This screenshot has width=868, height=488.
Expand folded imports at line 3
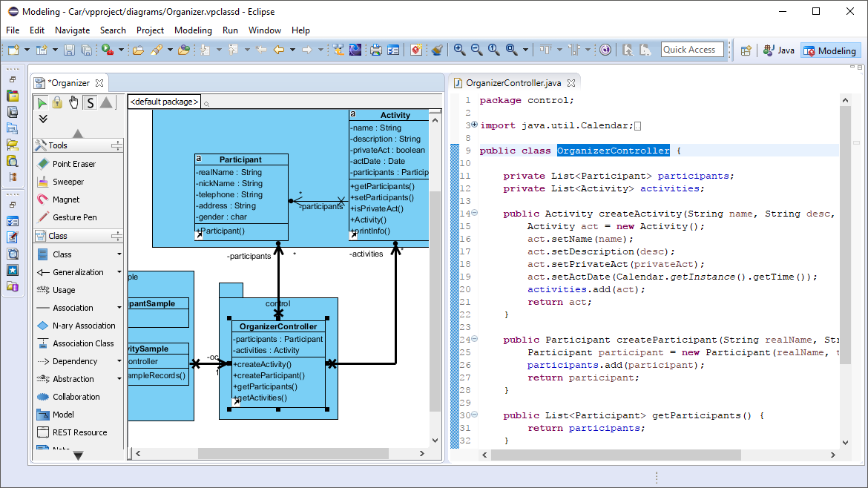474,125
